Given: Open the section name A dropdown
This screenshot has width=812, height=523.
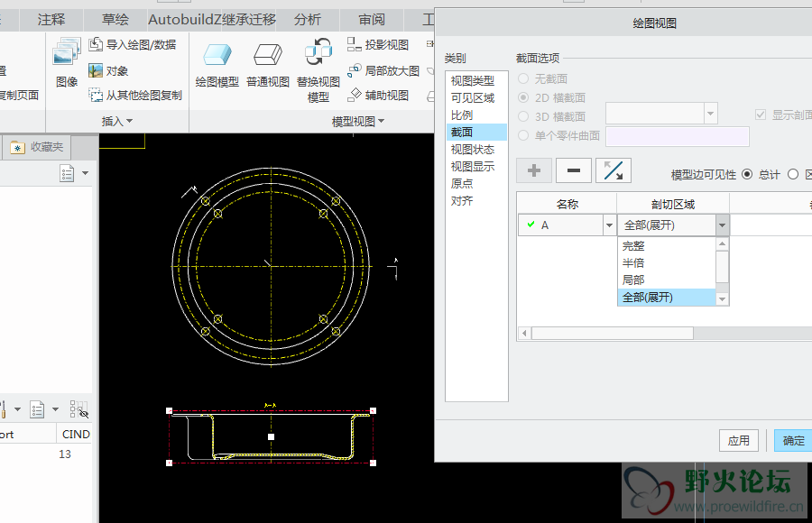Looking at the screenshot, I should click(x=609, y=225).
